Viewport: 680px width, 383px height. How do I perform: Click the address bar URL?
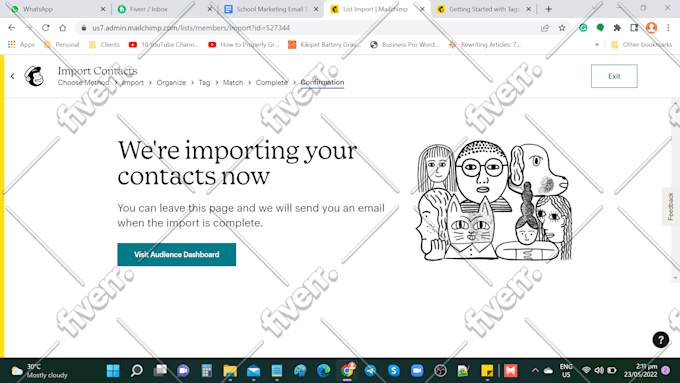click(x=191, y=28)
